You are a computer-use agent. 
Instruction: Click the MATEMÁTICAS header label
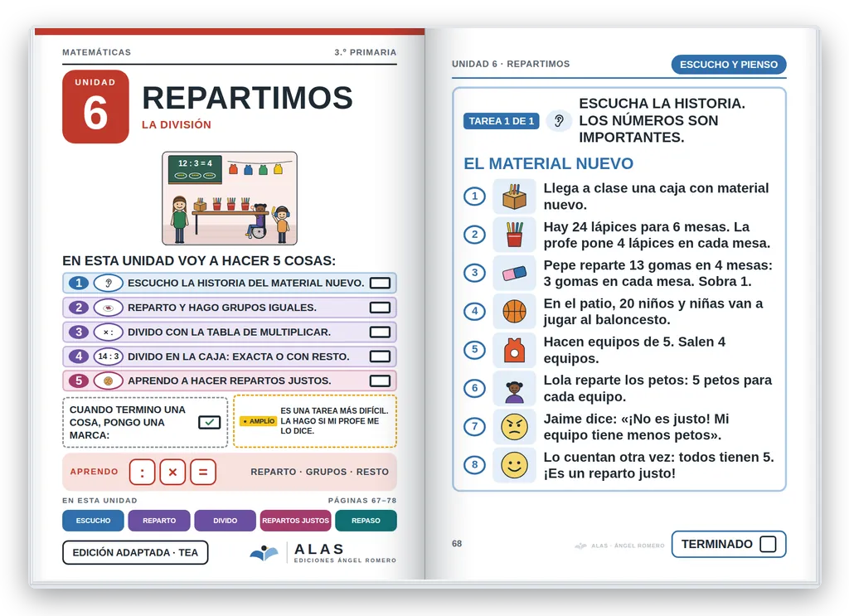(96, 52)
